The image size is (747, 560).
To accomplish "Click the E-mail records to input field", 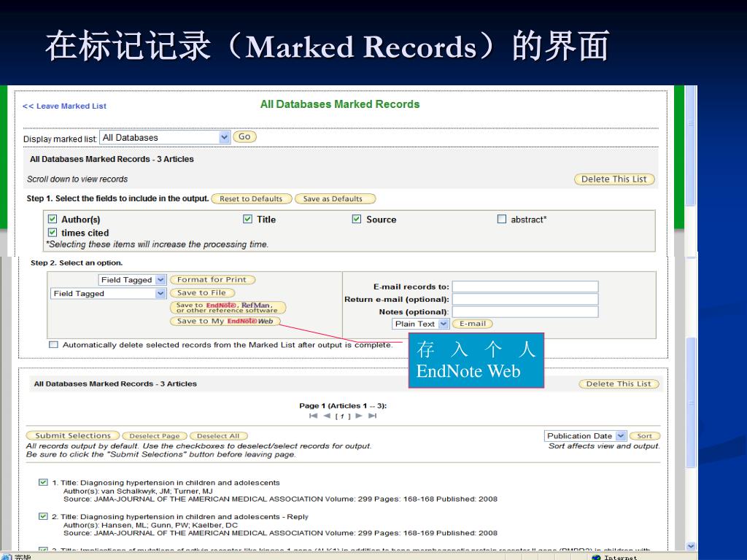I will [525, 286].
